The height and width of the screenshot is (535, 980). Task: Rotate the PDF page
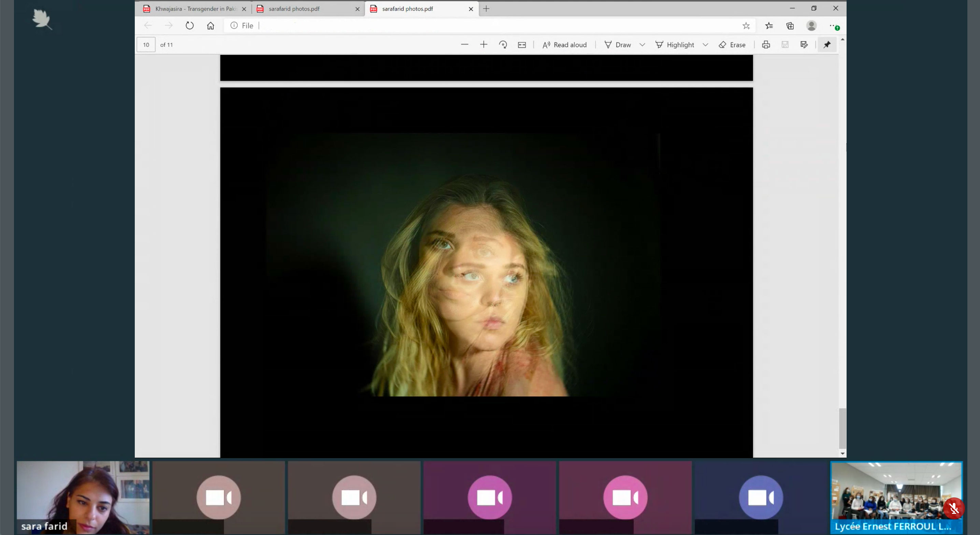click(503, 44)
